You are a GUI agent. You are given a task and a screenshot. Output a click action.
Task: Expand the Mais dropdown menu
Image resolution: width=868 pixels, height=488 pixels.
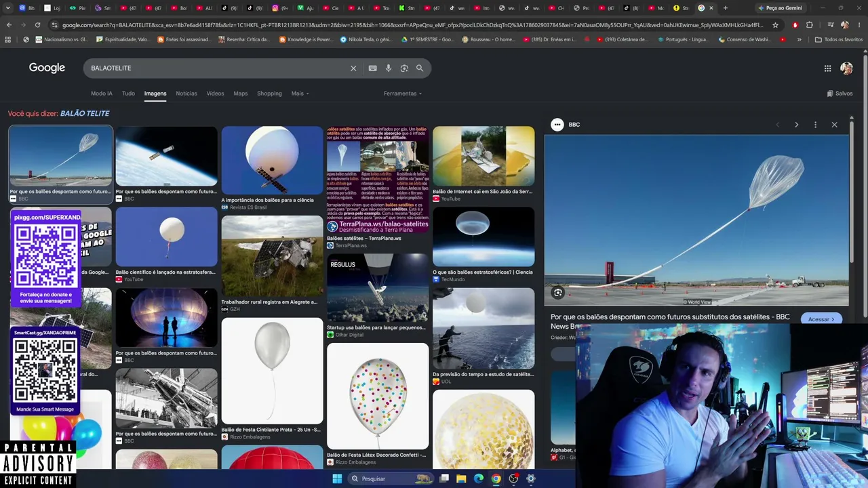click(x=300, y=94)
